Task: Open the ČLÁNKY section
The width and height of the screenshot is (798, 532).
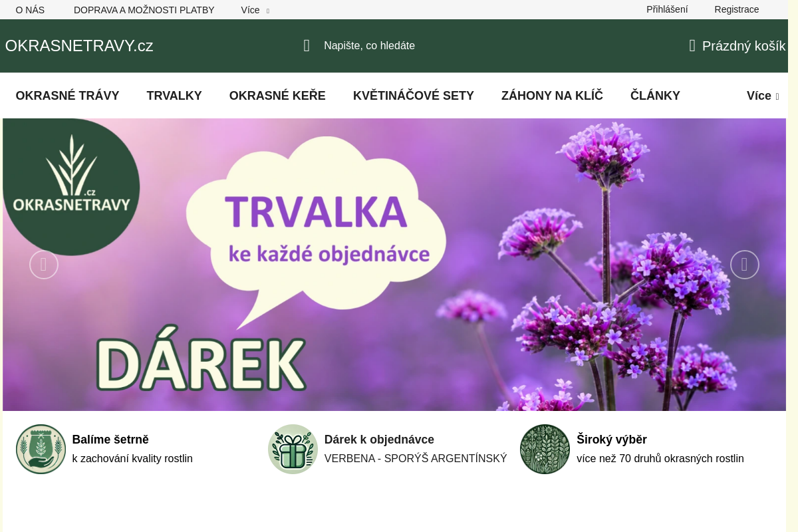Action: [655, 96]
